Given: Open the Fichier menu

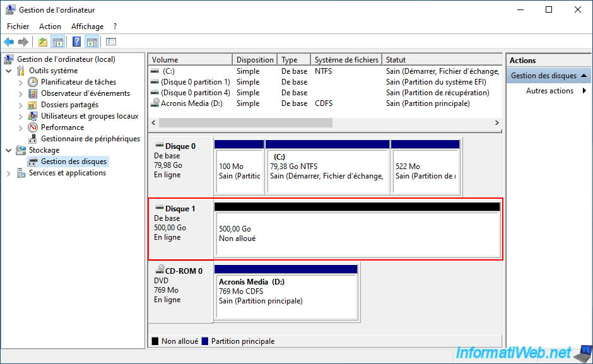Looking at the screenshot, I should [x=18, y=26].
